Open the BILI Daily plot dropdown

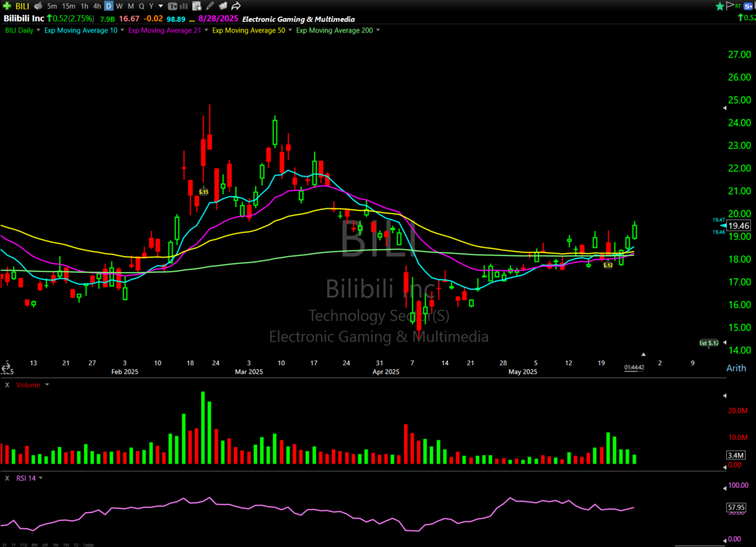pos(38,30)
